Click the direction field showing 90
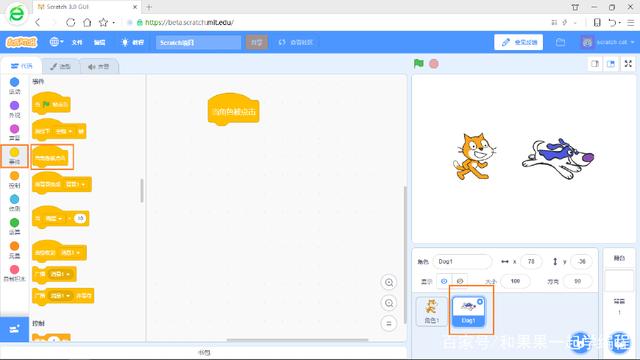The height and width of the screenshot is (360, 640). pos(577,281)
